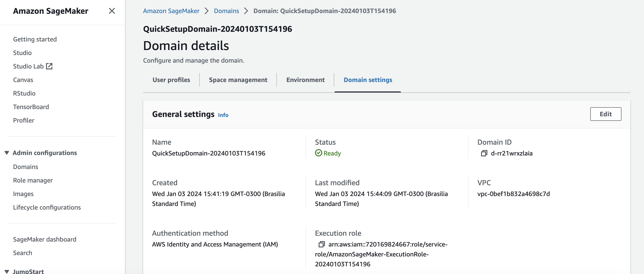This screenshot has width=644, height=274.
Task: Open Studio Lab external link icon
Action: (49, 66)
